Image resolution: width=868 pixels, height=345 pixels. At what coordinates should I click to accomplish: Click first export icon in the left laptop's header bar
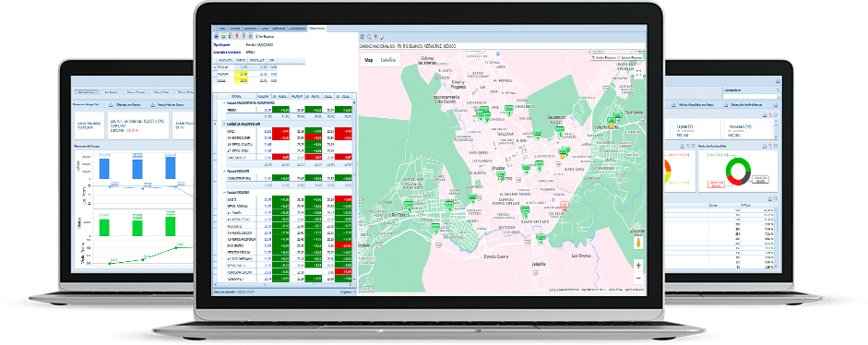[112, 104]
